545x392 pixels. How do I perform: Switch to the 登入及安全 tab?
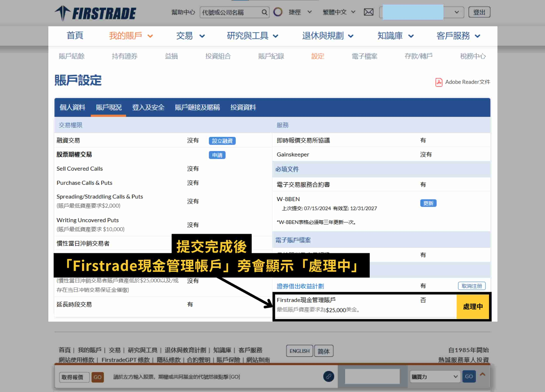(x=148, y=107)
